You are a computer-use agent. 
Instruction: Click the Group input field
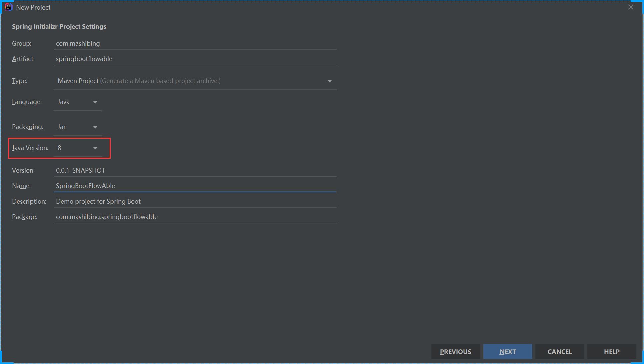195,44
